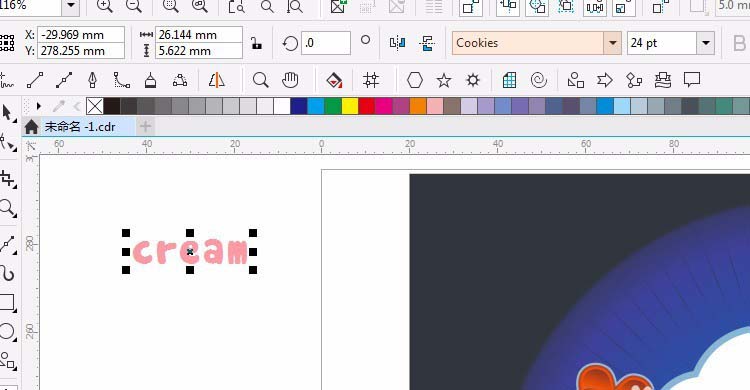The image size is (750, 390).
Task: Select the Freehand curve tool icon
Action: (6, 80)
